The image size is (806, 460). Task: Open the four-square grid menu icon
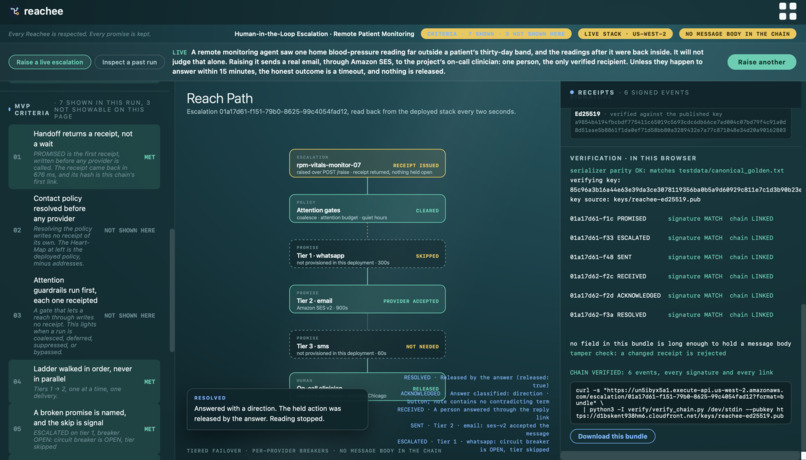787,11
